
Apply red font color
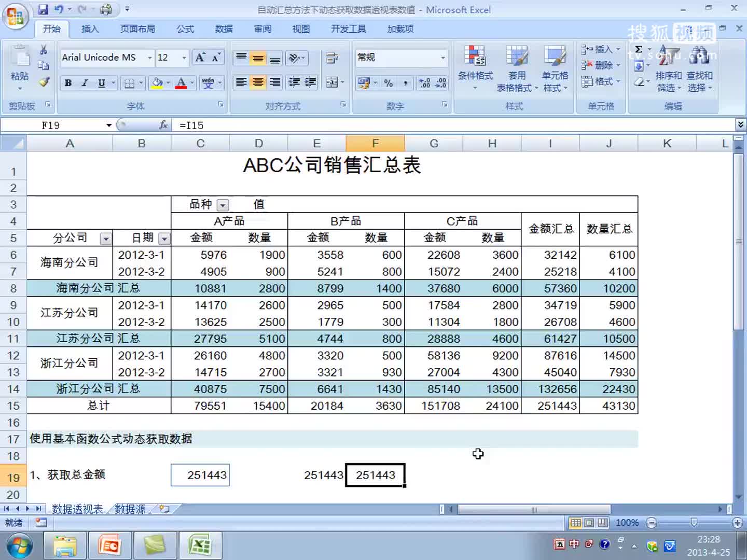click(181, 83)
